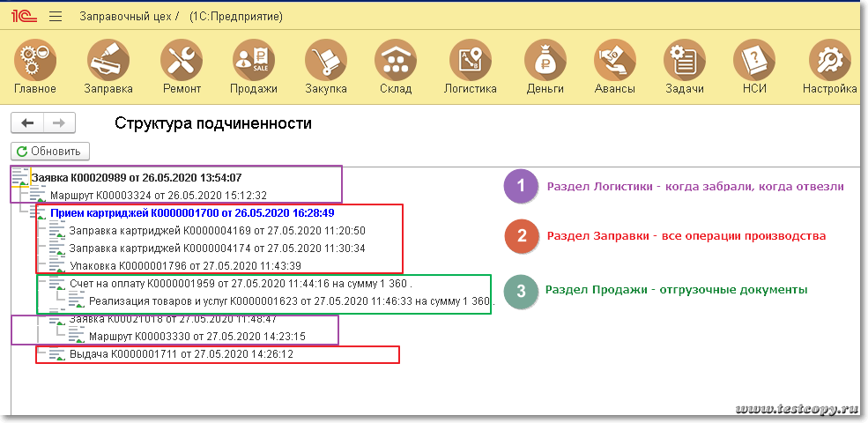The height and width of the screenshot is (423, 868).
Task: Open the Задачи tasks section
Action: (685, 61)
